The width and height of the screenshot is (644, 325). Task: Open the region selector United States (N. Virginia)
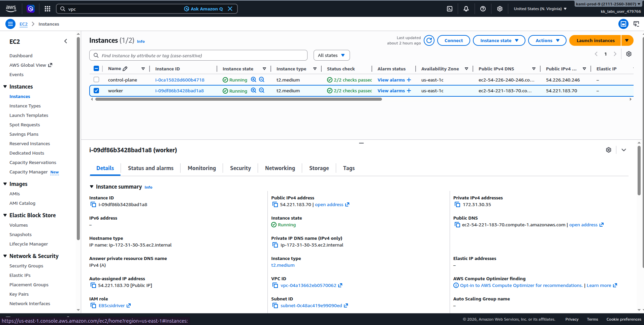(540, 9)
